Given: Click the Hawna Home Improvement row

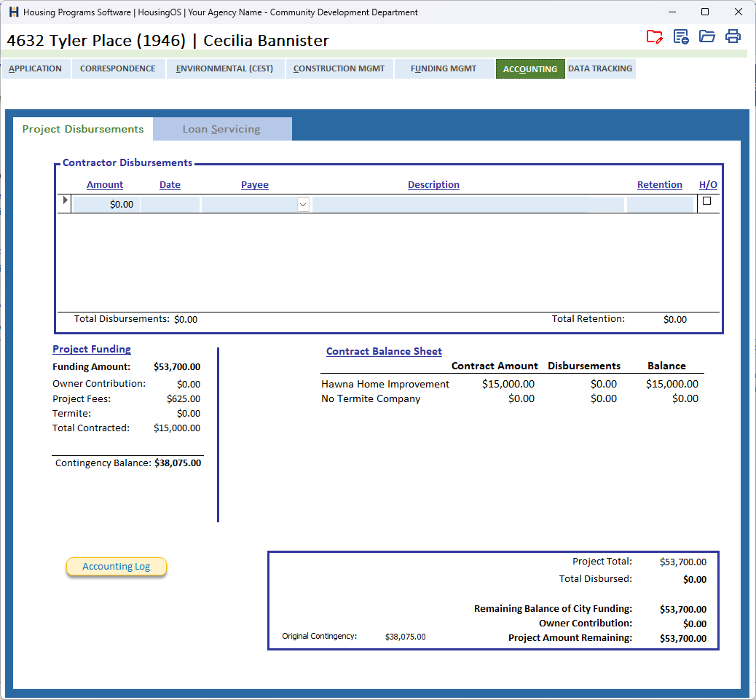Looking at the screenshot, I should coord(510,384).
